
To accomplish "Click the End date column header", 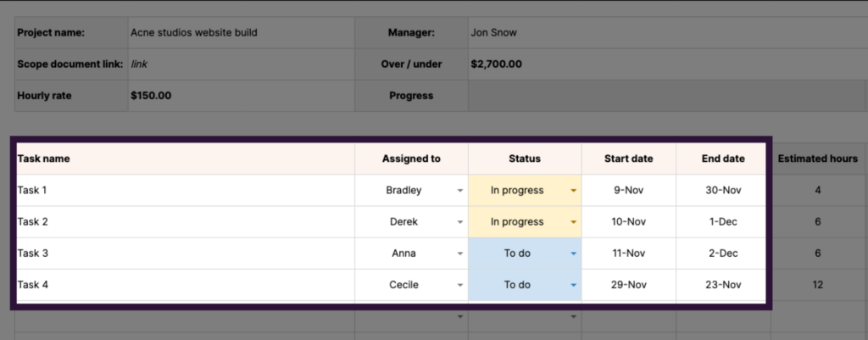I will (x=722, y=159).
